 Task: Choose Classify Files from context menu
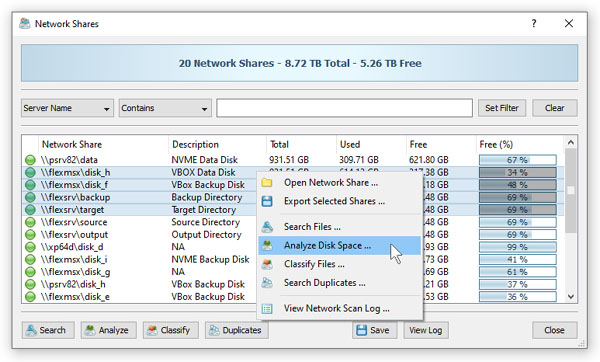point(340,264)
